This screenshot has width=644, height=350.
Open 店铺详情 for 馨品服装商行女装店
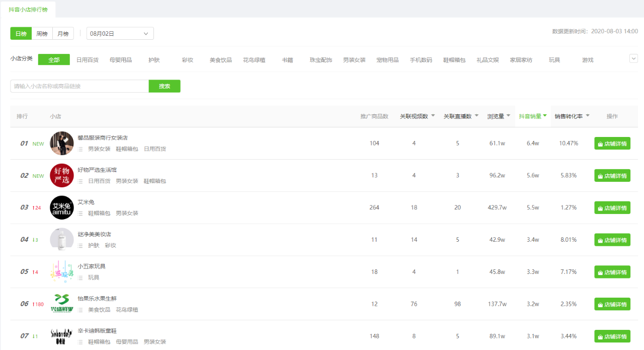[612, 144]
